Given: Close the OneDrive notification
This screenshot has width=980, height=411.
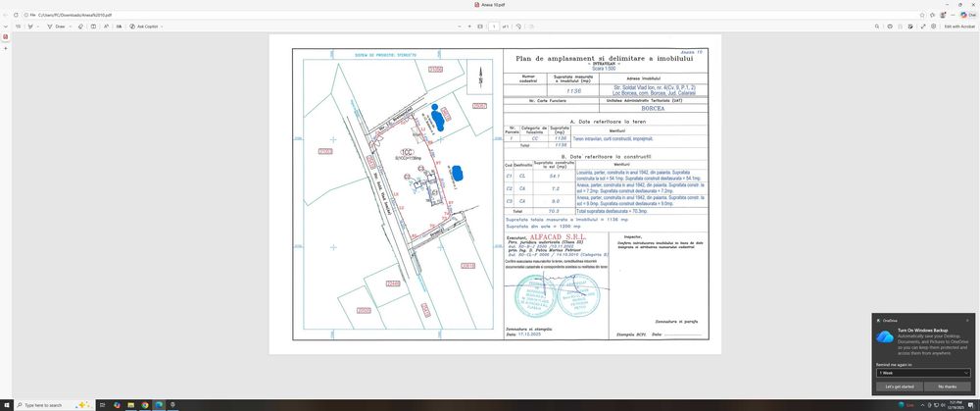Looking at the screenshot, I should click(x=967, y=320).
